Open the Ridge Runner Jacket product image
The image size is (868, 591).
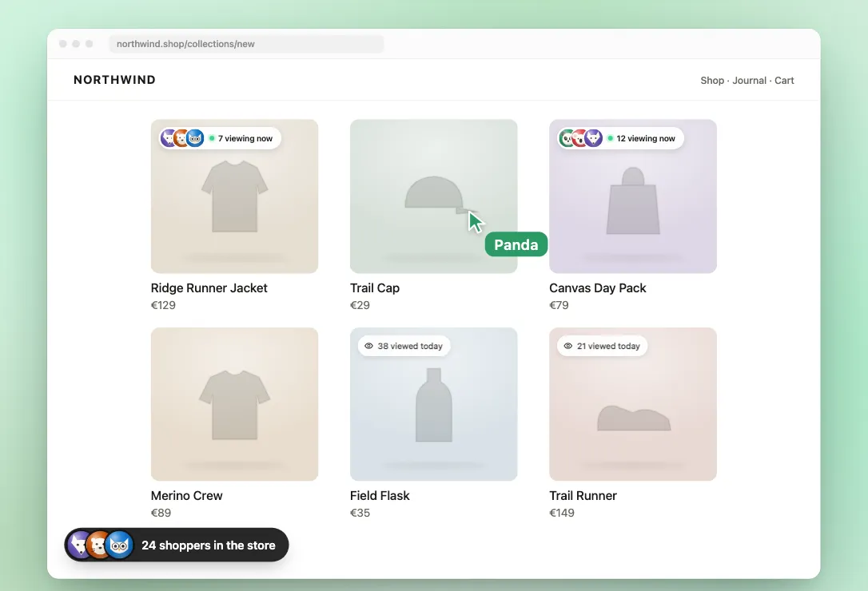coord(235,196)
